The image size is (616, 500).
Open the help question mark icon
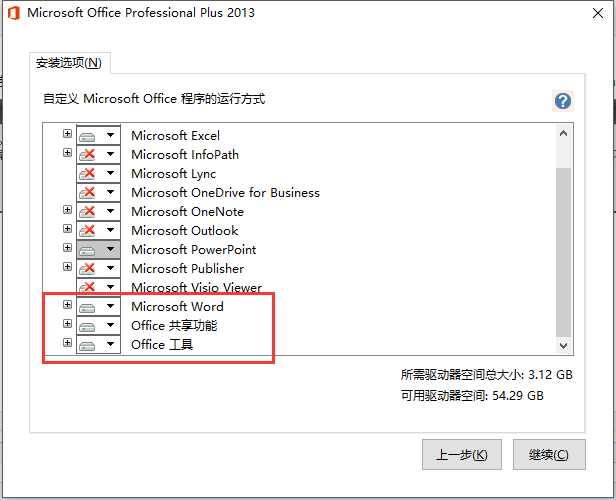pyautogui.click(x=563, y=101)
